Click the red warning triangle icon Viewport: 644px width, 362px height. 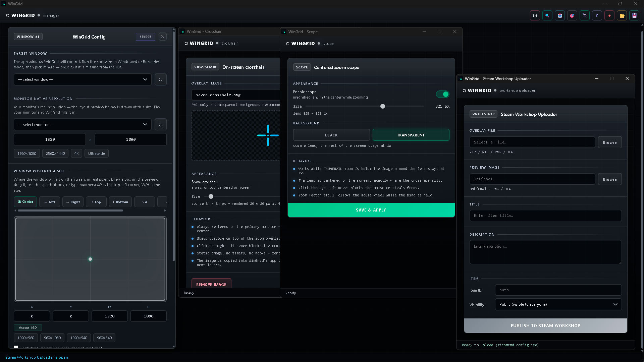click(609, 15)
